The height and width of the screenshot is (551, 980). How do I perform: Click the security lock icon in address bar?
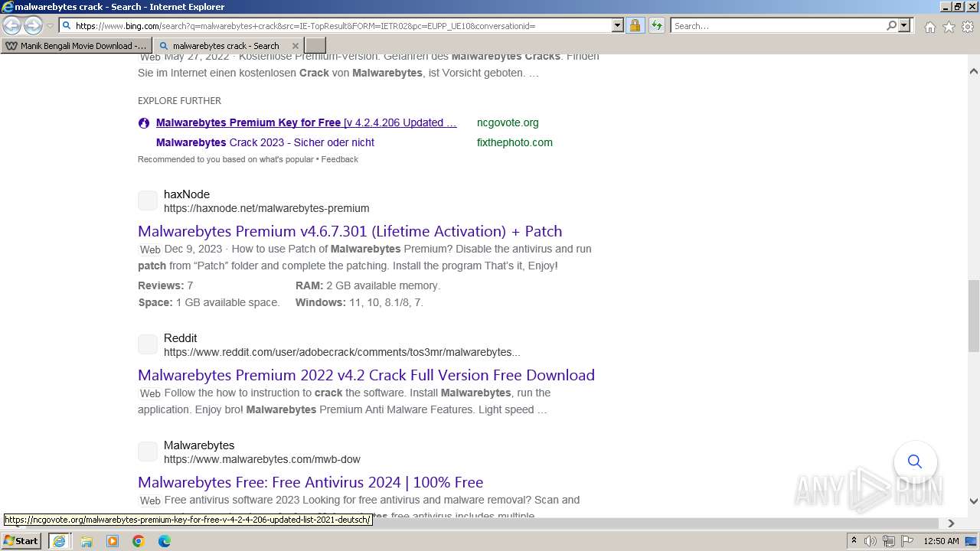[x=635, y=26]
